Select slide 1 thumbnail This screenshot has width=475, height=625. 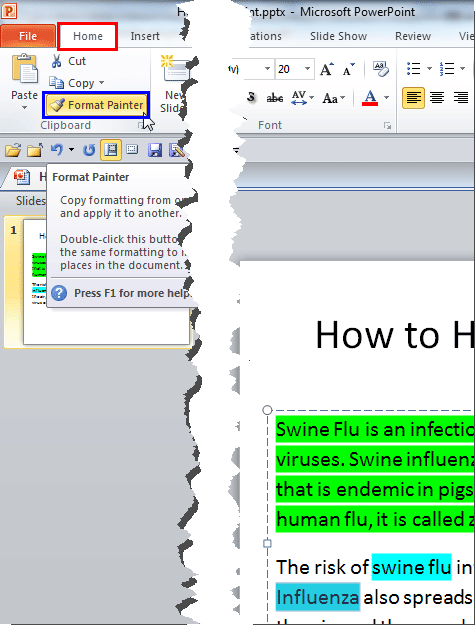[106, 281]
